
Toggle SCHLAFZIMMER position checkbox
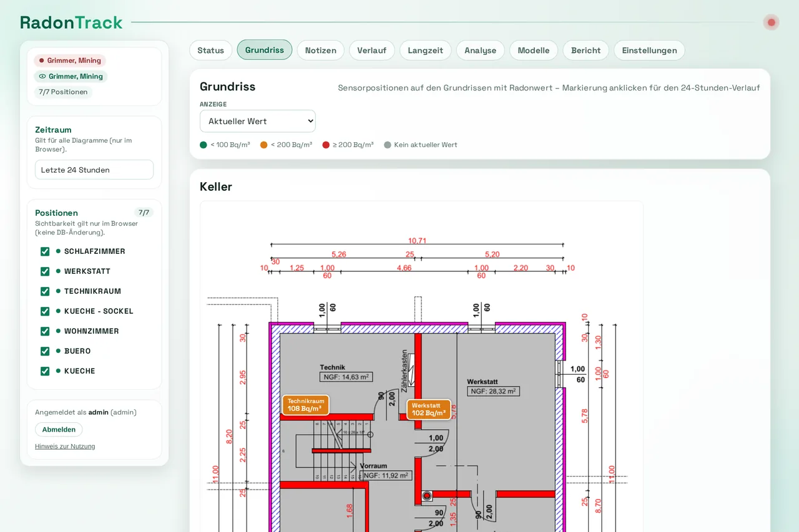(45, 251)
